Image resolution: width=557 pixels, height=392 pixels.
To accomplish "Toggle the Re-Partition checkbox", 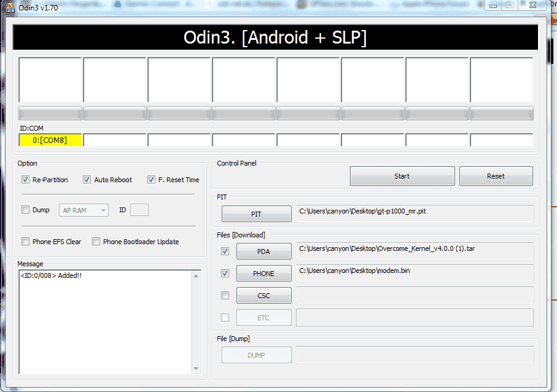I will tap(26, 180).
